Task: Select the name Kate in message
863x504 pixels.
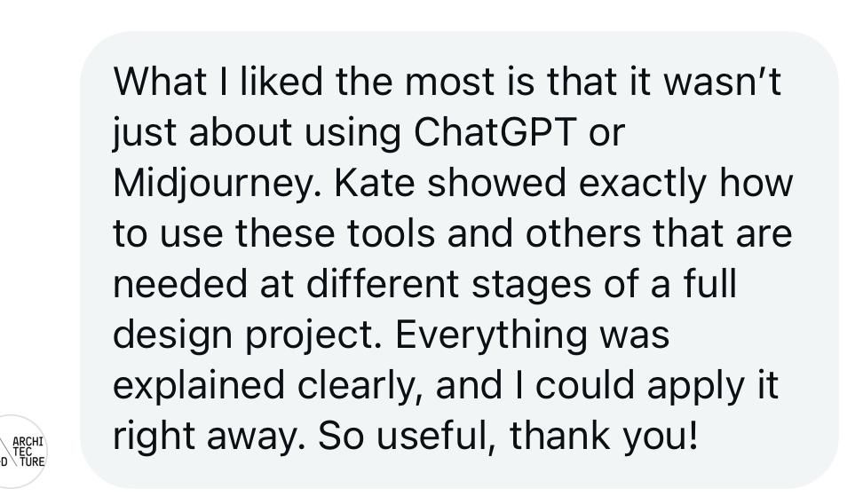Action: 375,183
